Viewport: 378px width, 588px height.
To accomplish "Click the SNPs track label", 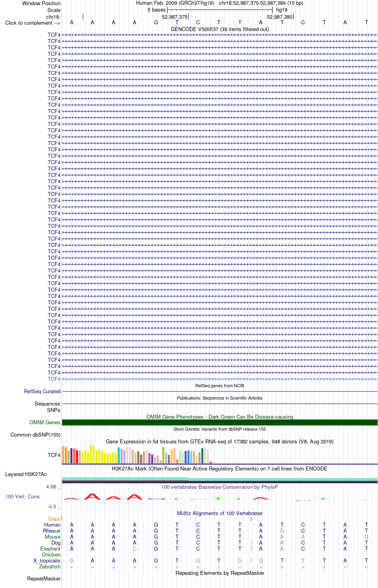I will tap(54, 410).
